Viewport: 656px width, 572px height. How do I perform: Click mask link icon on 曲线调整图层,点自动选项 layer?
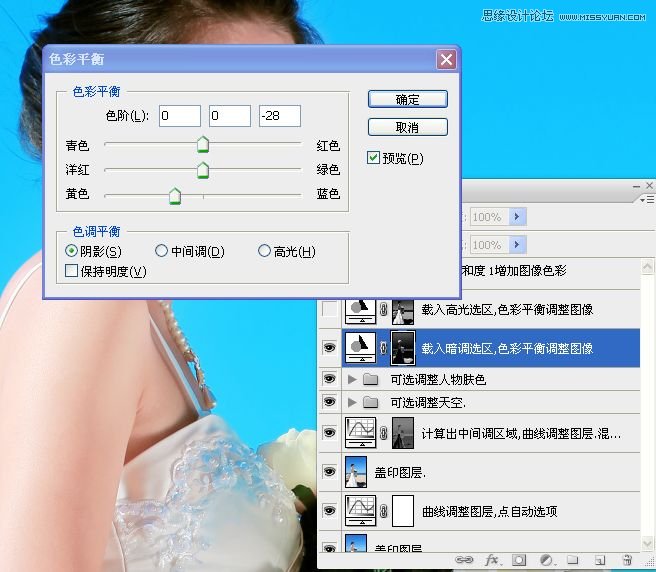pyautogui.click(x=383, y=511)
